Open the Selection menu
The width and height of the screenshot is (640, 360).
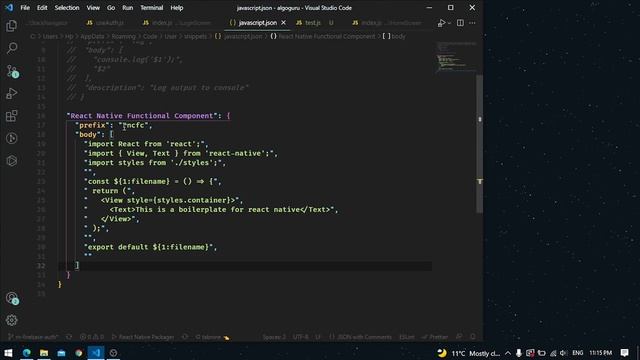click(x=67, y=8)
